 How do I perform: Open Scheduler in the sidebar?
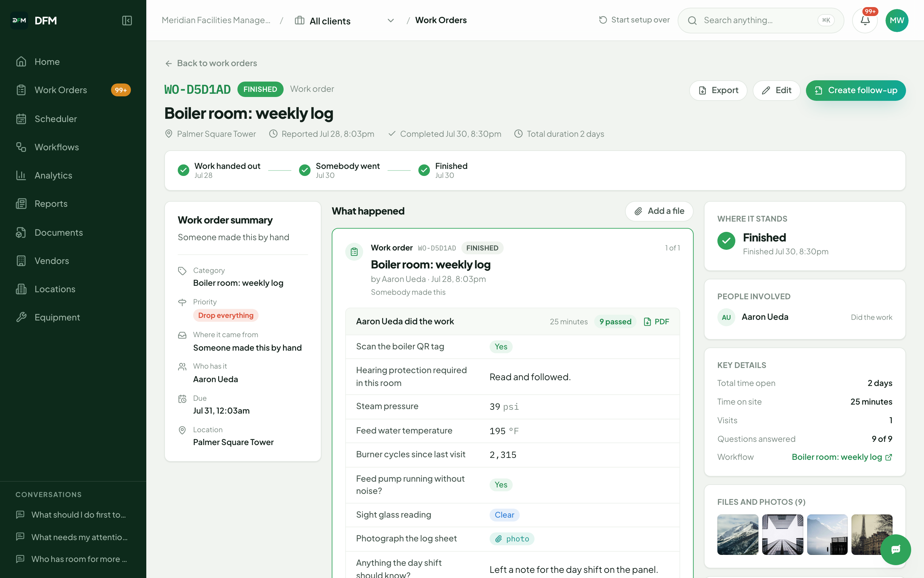73,119
